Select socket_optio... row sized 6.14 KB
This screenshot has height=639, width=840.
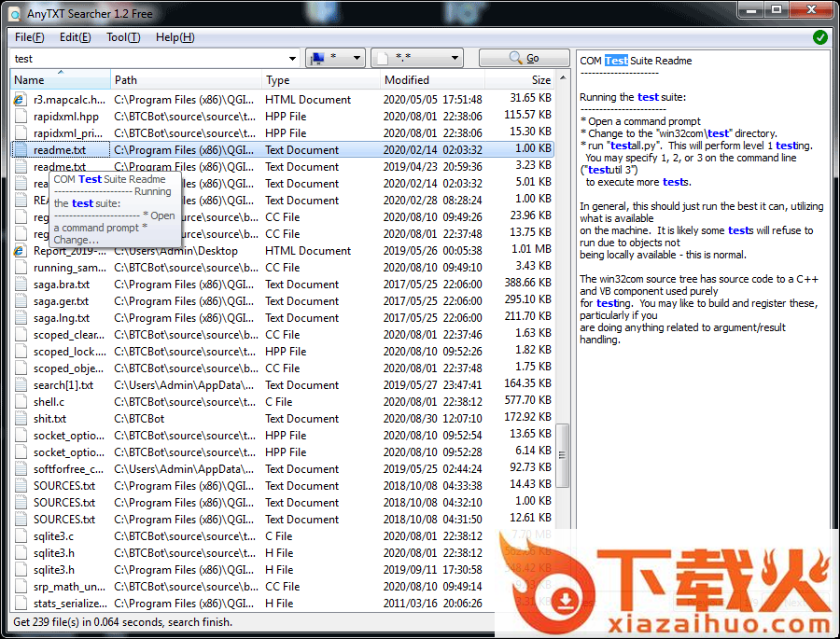click(x=282, y=452)
